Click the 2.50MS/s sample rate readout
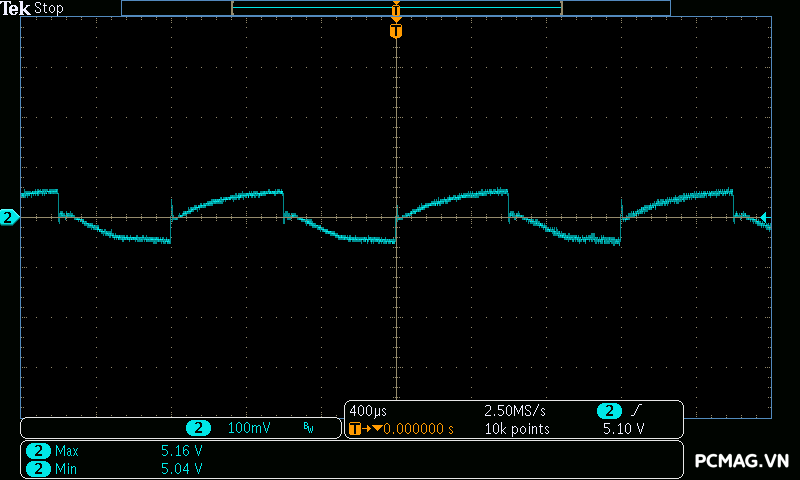This screenshot has width=800, height=480. (517, 411)
